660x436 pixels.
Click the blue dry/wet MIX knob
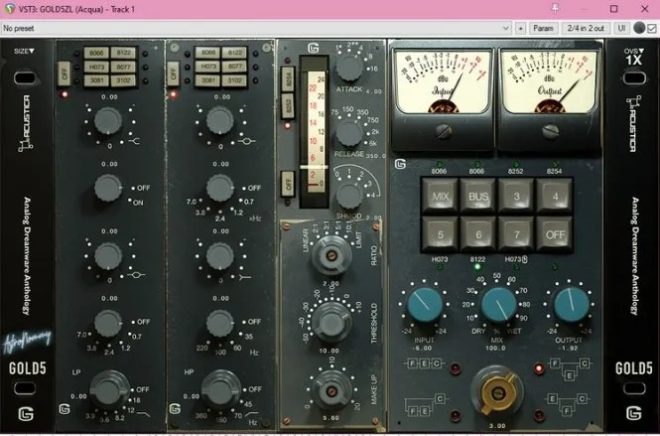(498, 304)
